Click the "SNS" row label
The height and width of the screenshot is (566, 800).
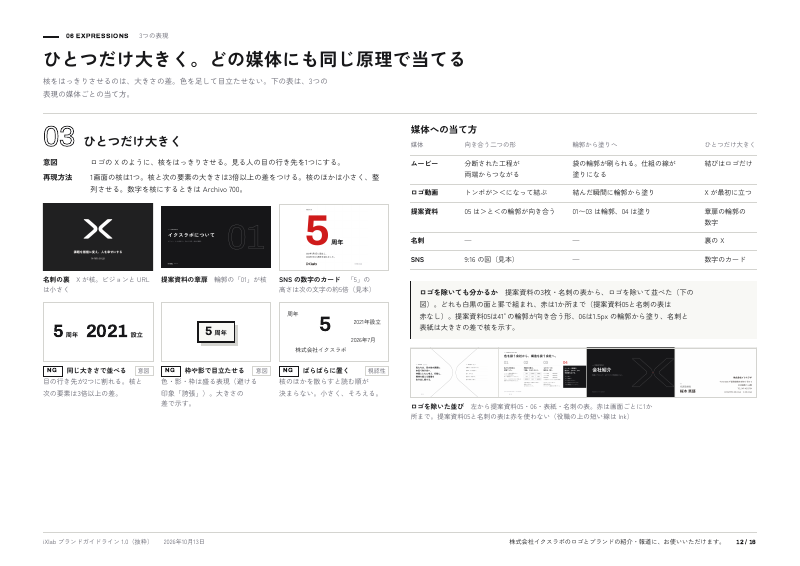(x=417, y=260)
